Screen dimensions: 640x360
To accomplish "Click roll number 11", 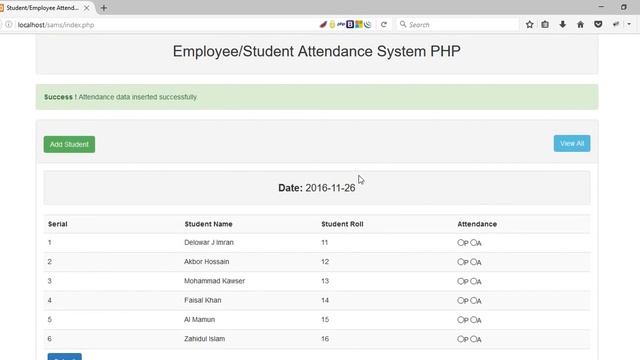I will 324,242.
